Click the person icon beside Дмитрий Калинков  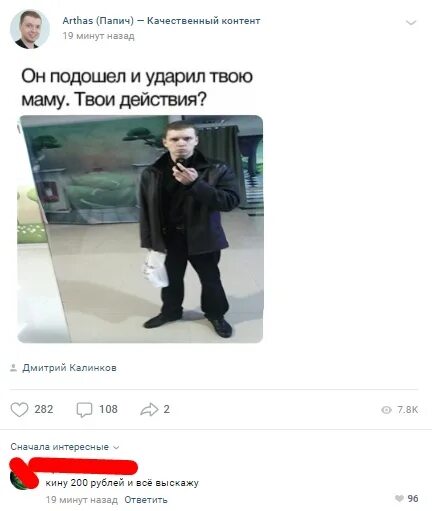13,368
